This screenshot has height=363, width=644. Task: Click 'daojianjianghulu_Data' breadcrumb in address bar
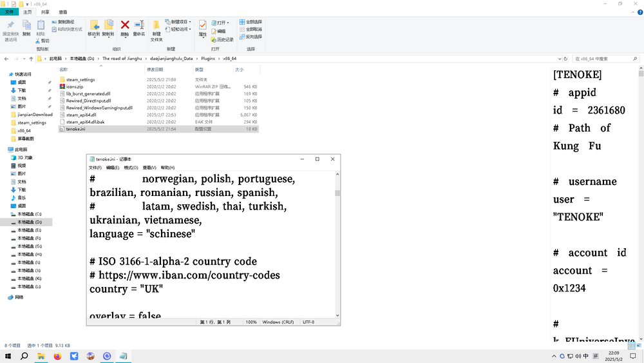pos(171,59)
